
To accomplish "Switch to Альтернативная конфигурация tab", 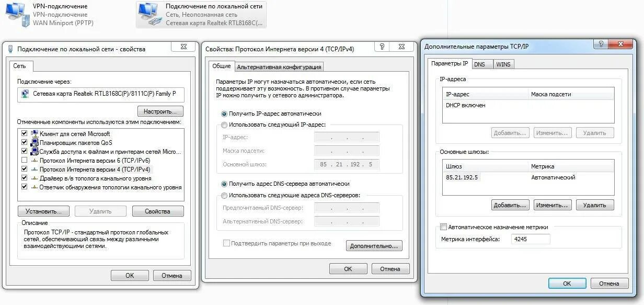I will click(278, 67).
